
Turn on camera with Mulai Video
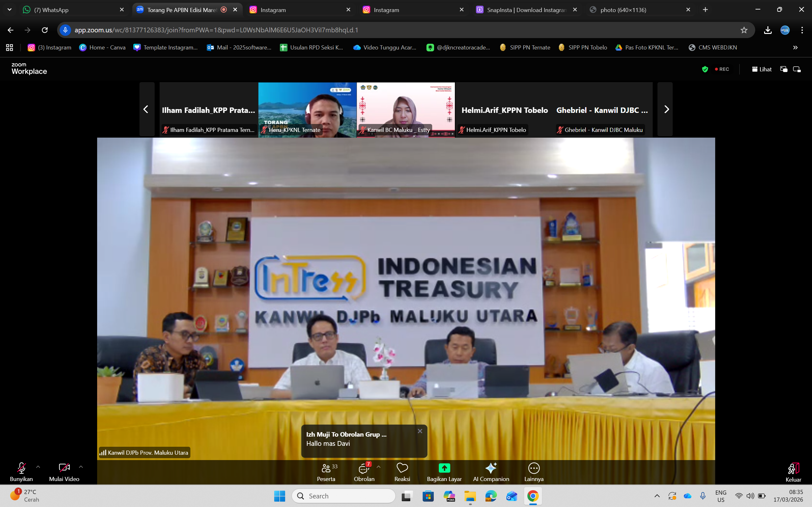(x=64, y=471)
